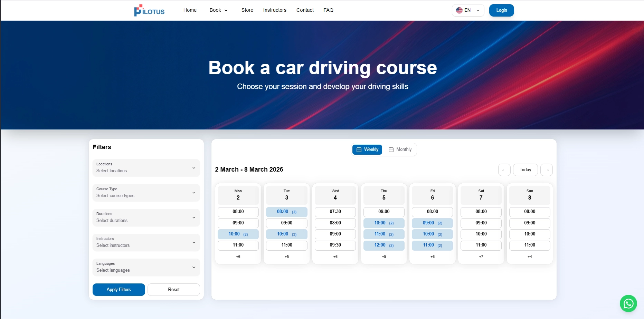
Task: Pick Tuesday 08:00 (2) slot
Action: pos(287,212)
